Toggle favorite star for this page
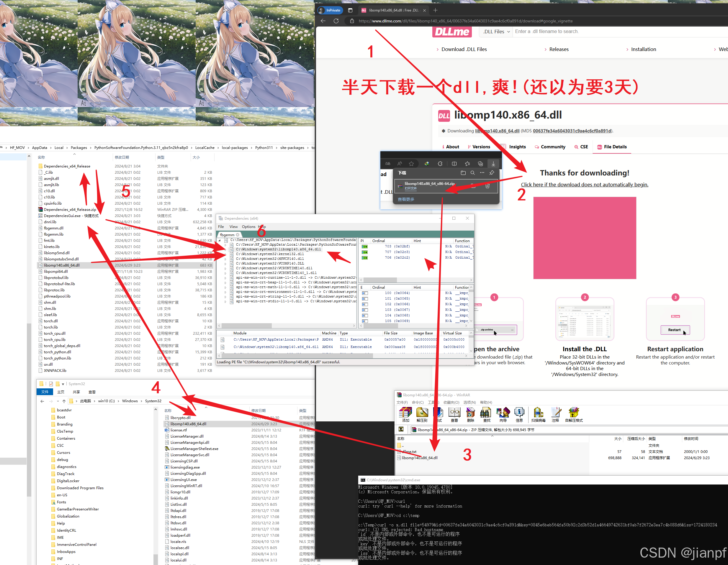Viewport: 728px width, 565px height. point(411,164)
